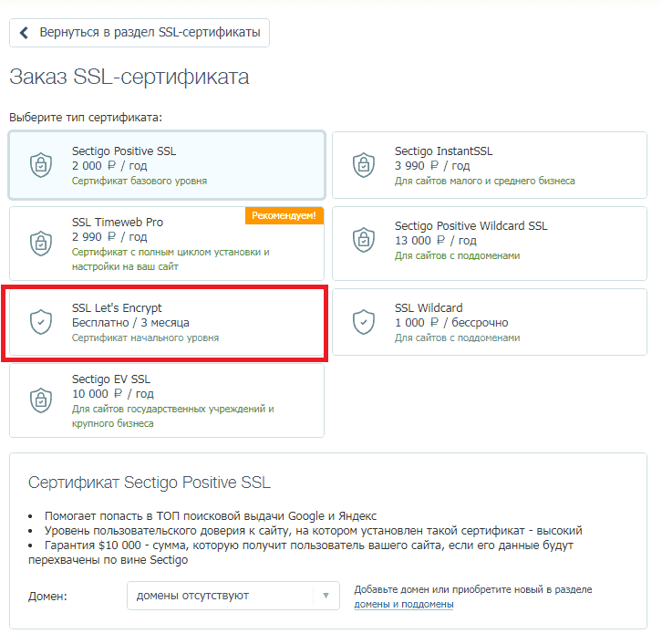Click Для сайтов с поддоменами under SSL Wildcard
Screen dimensions: 662x644
pyautogui.click(x=457, y=338)
